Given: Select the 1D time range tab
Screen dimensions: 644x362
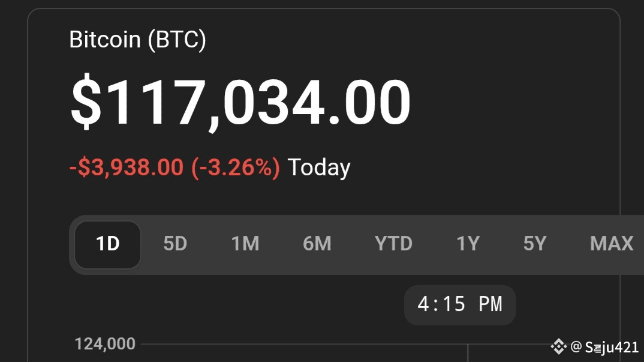Looking at the screenshot, I should tap(108, 244).
